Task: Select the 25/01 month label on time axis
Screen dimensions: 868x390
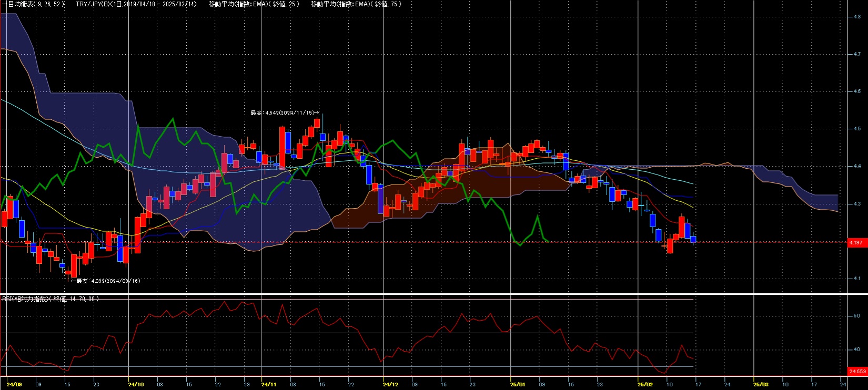Action: [x=518, y=385]
